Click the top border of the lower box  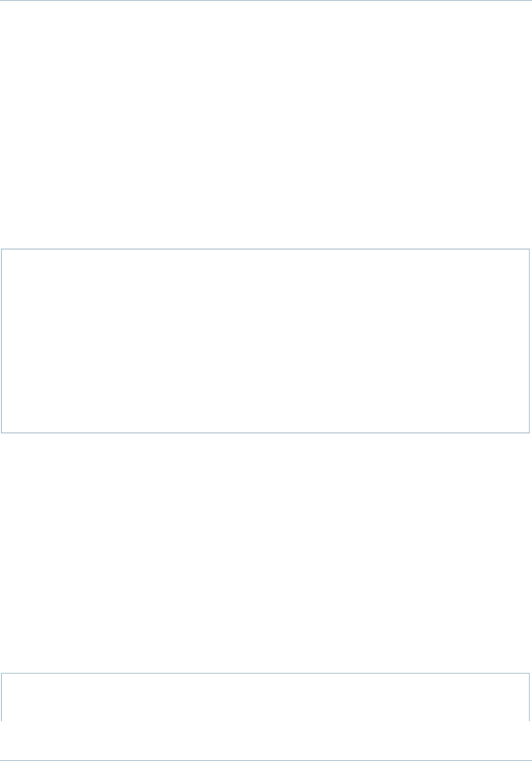[x=265, y=673]
